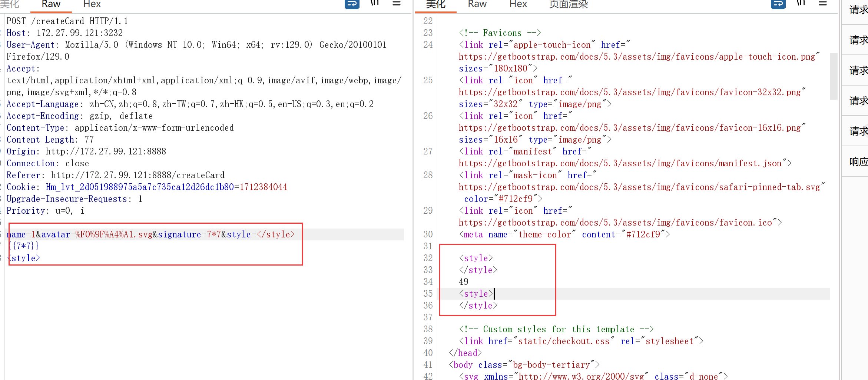Switch the response panel to the Raw tab

477,4
